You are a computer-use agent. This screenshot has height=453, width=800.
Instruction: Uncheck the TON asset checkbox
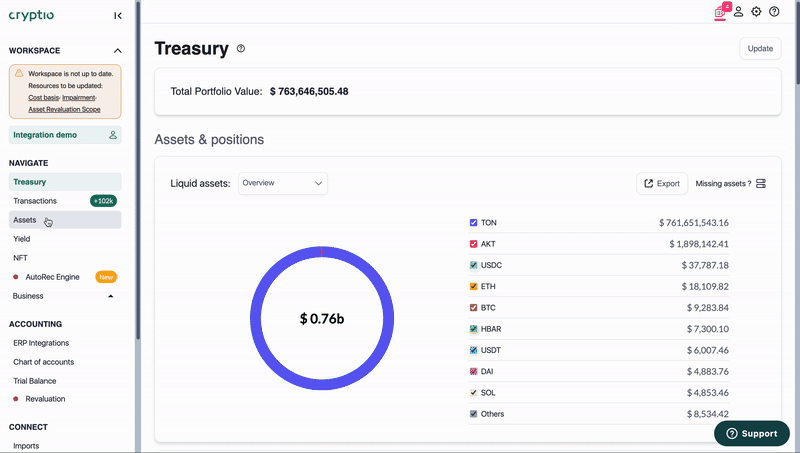point(473,222)
